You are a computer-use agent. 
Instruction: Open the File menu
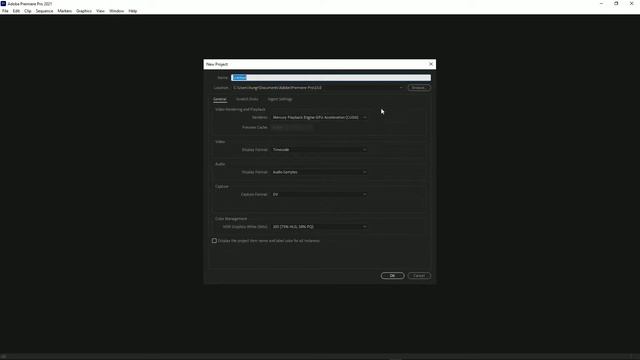pyautogui.click(x=5, y=11)
